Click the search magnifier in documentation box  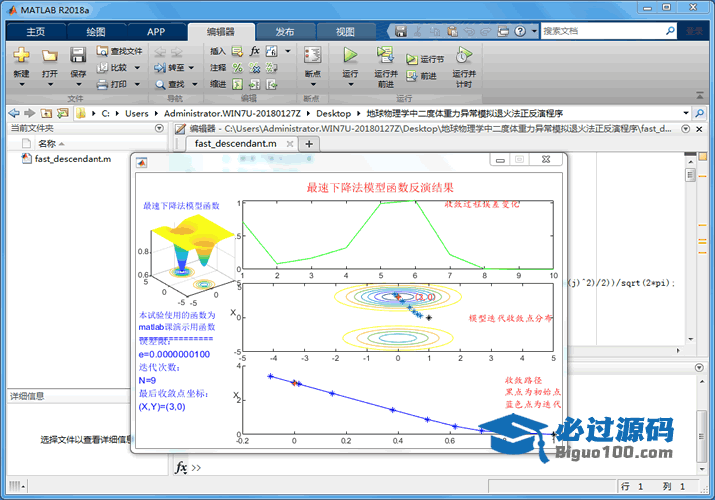pyautogui.click(x=670, y=31)
